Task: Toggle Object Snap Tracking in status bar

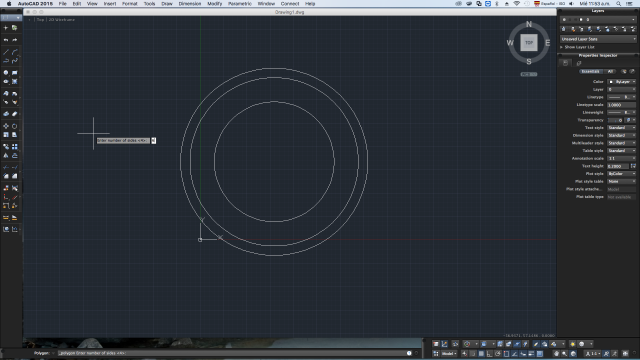Action: tap(515, 353)
